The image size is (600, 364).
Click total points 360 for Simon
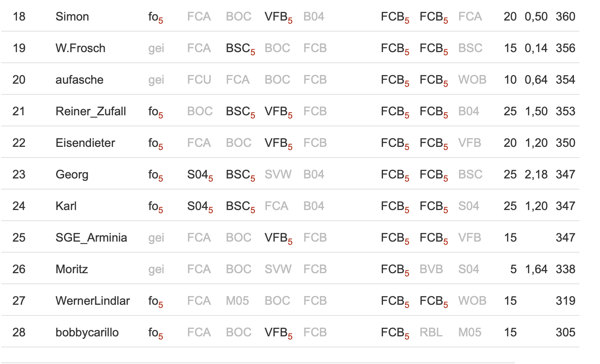click(x=565, y=17)
